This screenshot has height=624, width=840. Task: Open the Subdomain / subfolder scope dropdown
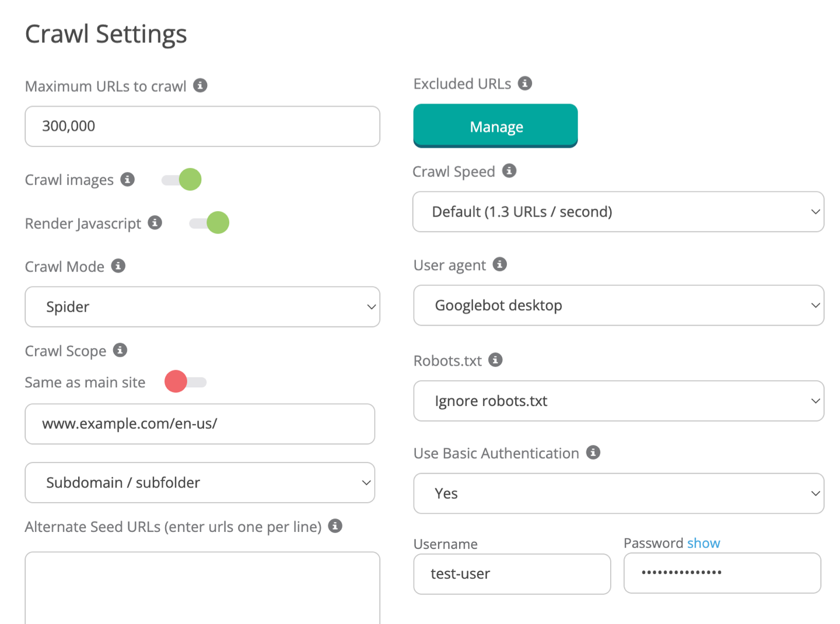coord(200,483)
